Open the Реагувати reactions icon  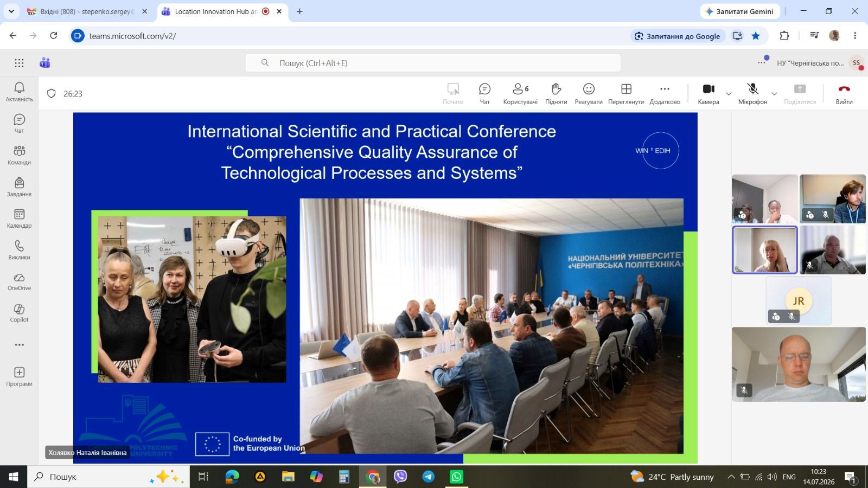(589, 94)
